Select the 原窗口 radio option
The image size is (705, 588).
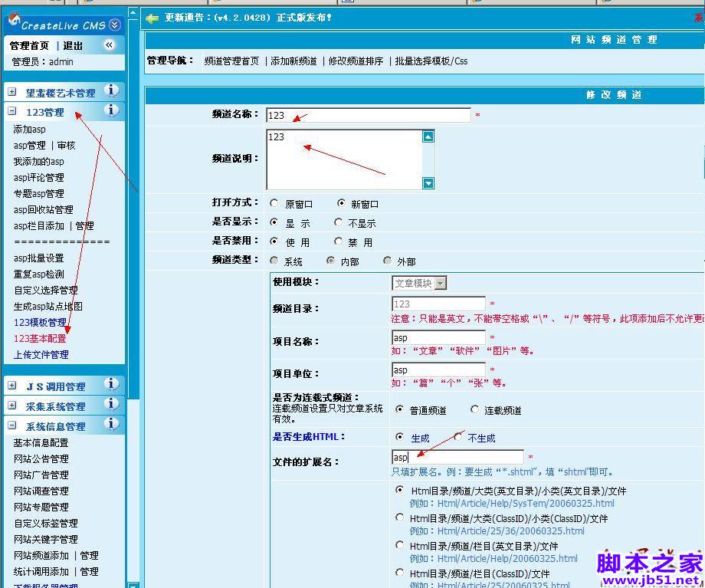coord(274,203)
